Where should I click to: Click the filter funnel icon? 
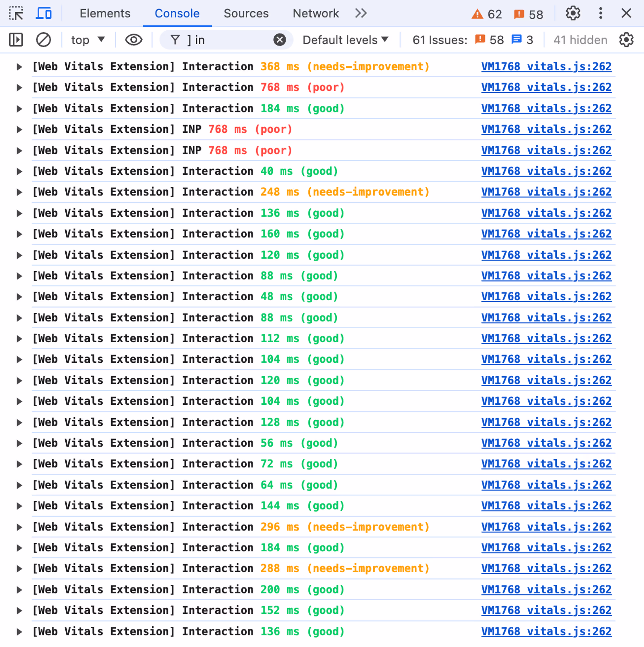point(175,40)
